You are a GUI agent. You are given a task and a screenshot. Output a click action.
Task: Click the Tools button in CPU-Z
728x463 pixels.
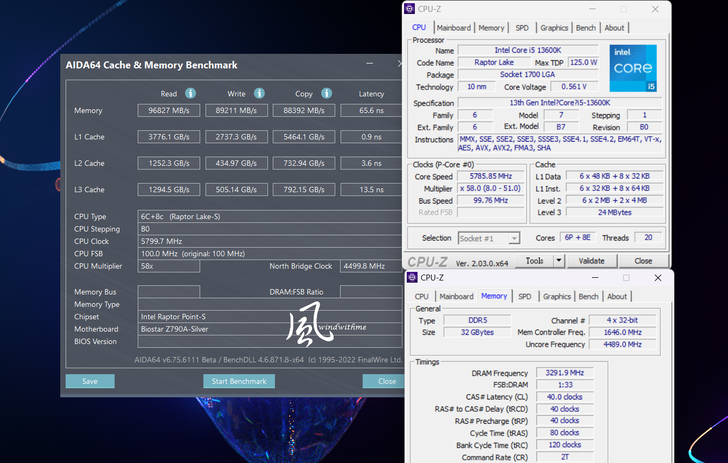[x=535, y=261]
